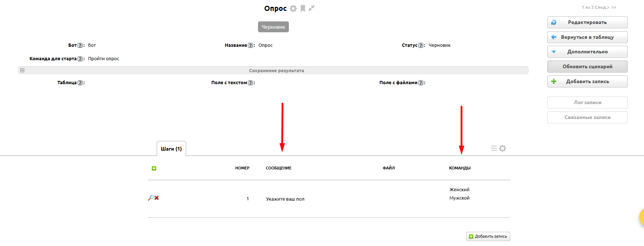Collapse the Сохранение результата section

tap(22, 70)
